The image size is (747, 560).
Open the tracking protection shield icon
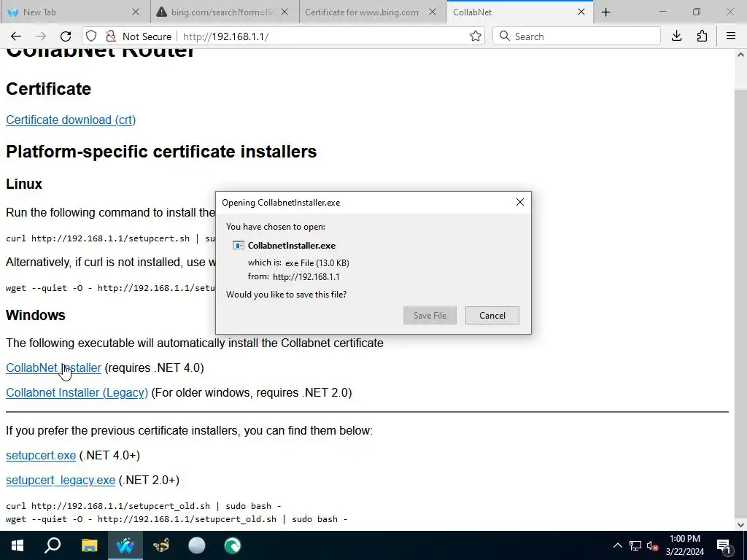click(x=91, y=36)
